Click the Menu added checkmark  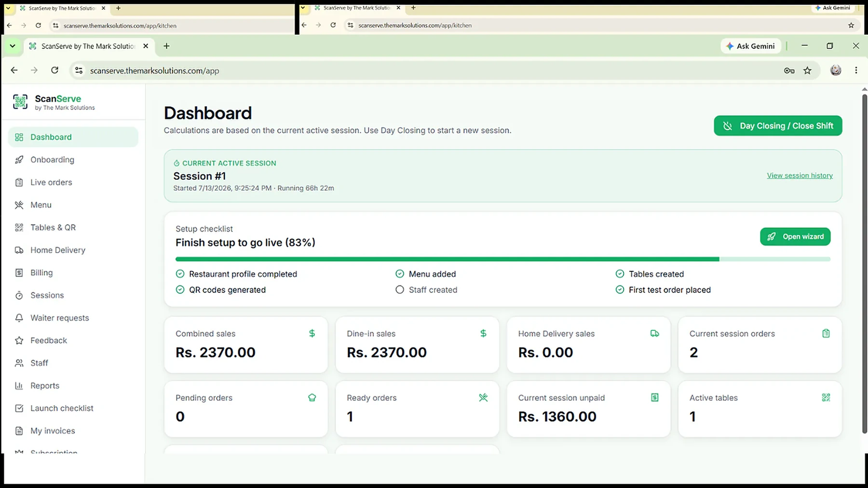click(x=400, y=274)
